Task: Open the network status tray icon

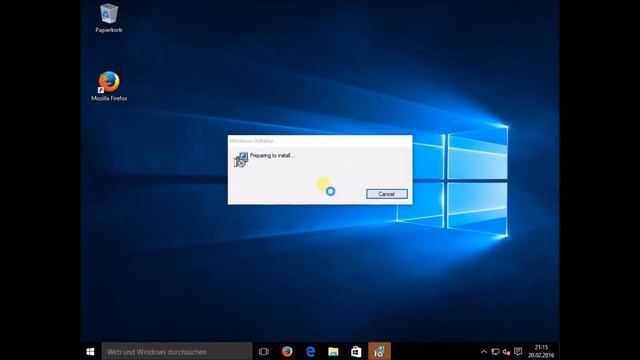Action: tap(495, 351)
